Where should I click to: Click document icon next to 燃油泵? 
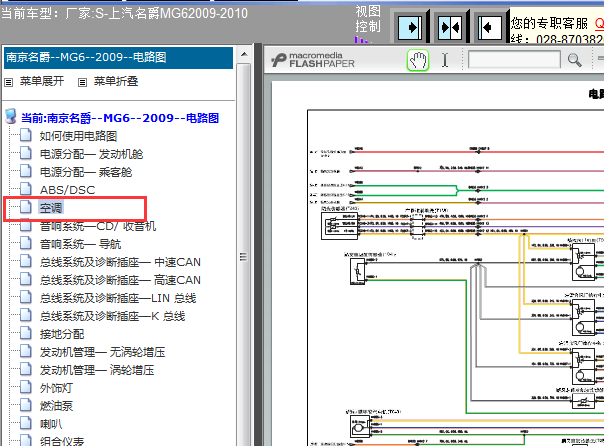click(x=25, y=405)
